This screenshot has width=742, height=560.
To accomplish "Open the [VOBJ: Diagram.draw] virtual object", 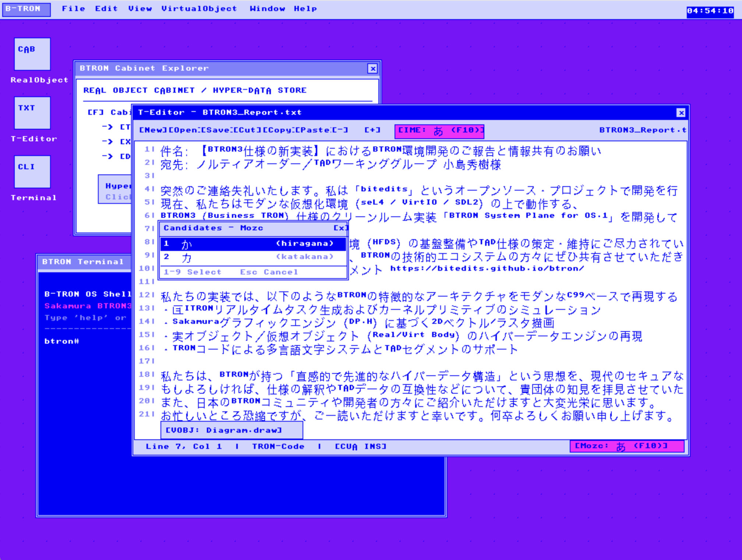I will click(x=232, y=430).
